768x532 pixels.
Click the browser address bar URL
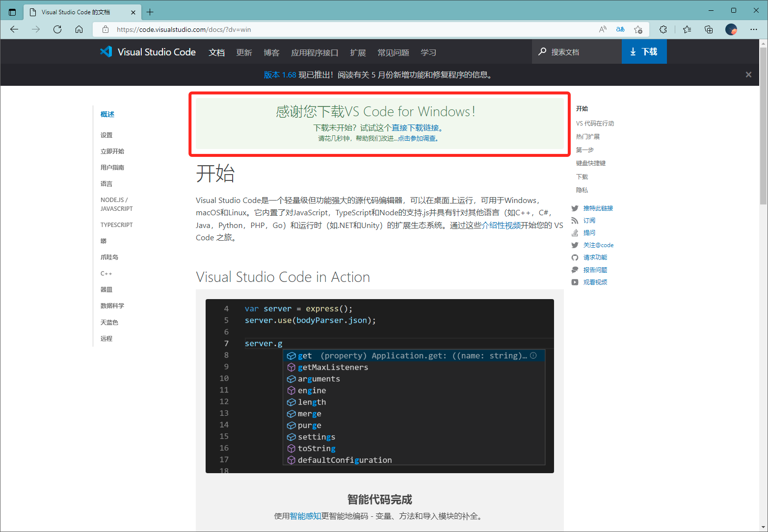[x=184, y=29]
